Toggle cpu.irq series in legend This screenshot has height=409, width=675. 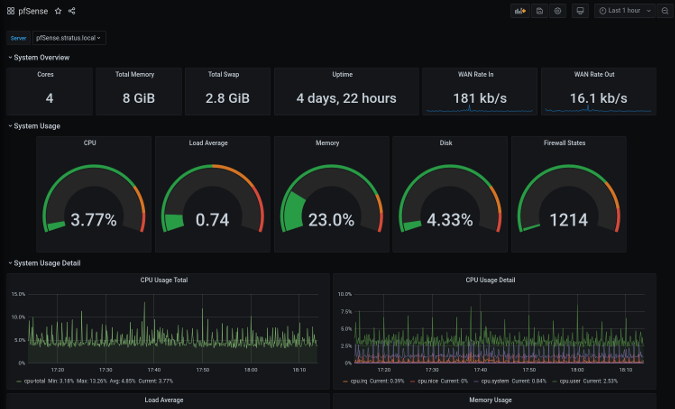pyautogui.click(x=360, y=381)
